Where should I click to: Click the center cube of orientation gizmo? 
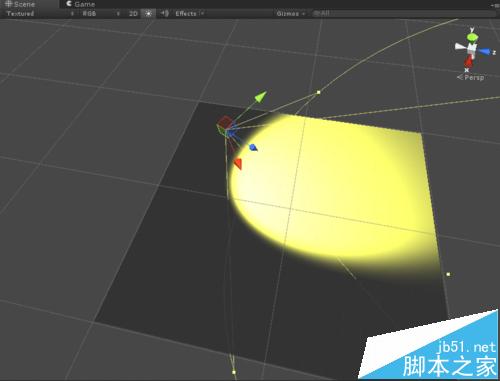coord(471,49)
